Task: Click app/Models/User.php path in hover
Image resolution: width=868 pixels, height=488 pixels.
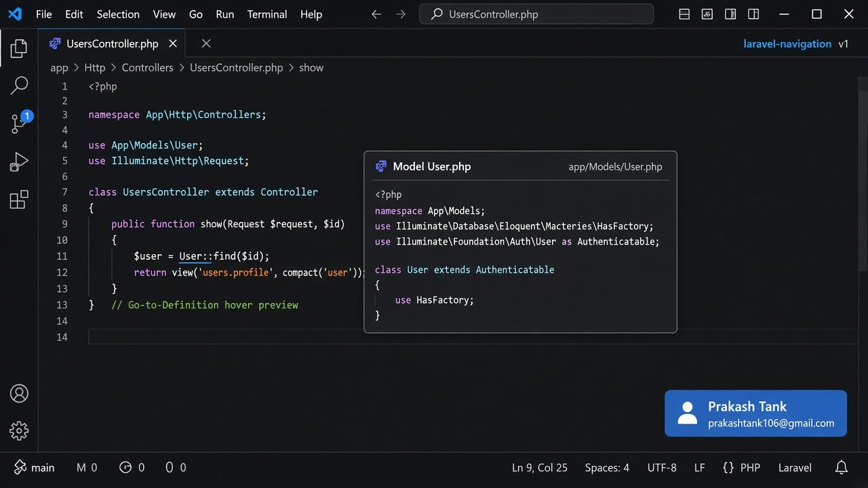Action: click(x=615, y=167)
